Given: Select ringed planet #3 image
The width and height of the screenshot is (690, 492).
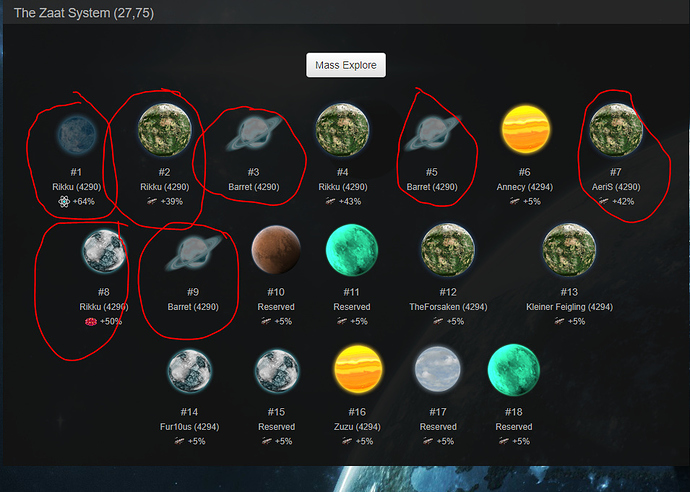Looking at the screenshot, I should click(x=254, y=132).
